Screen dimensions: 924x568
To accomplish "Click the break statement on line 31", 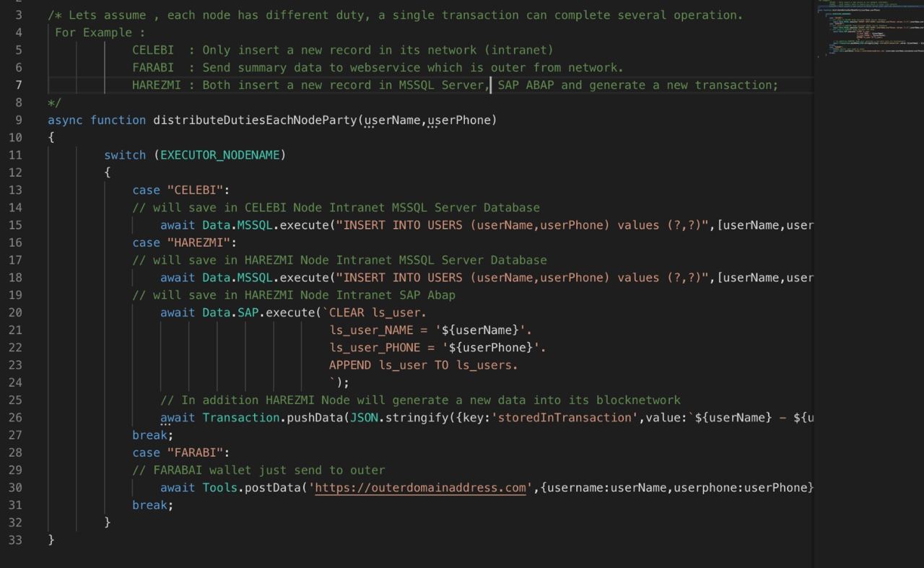I will [152, 505].
